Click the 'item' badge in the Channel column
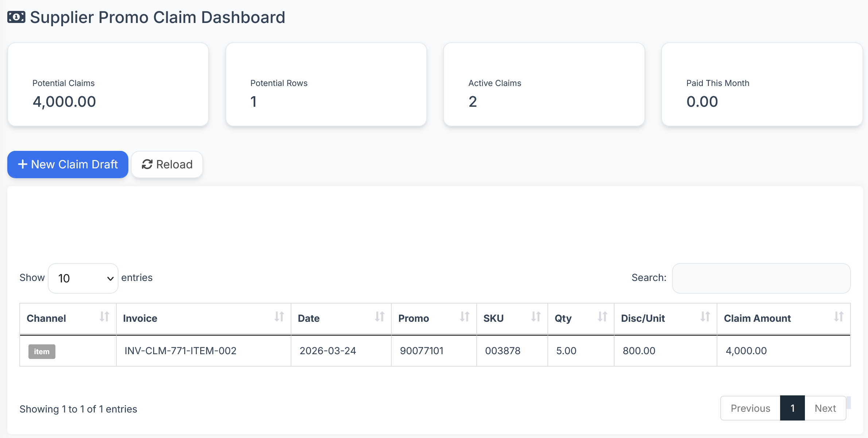The width and height of the screenshot is (868, 438). click(42, 351)
